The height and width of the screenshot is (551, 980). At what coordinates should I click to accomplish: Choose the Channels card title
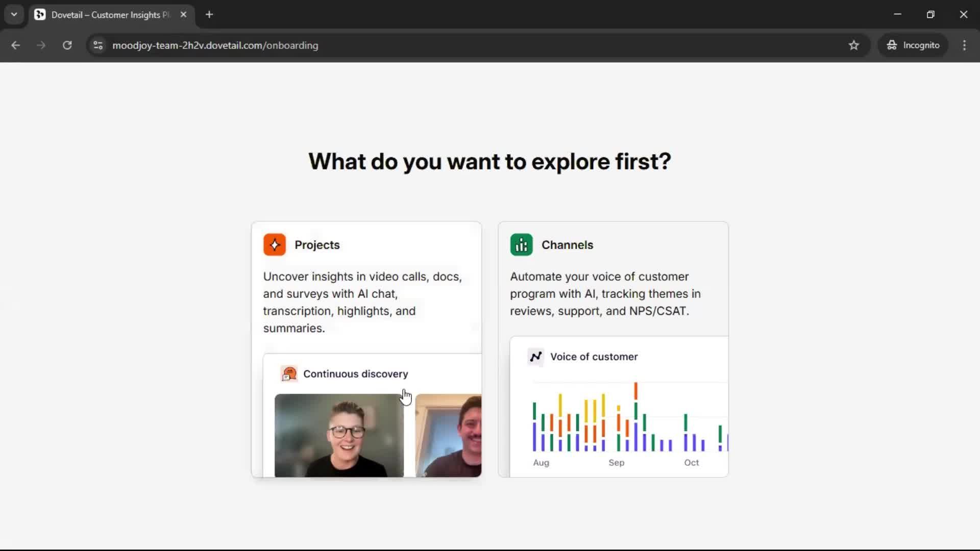click(567, 245)
